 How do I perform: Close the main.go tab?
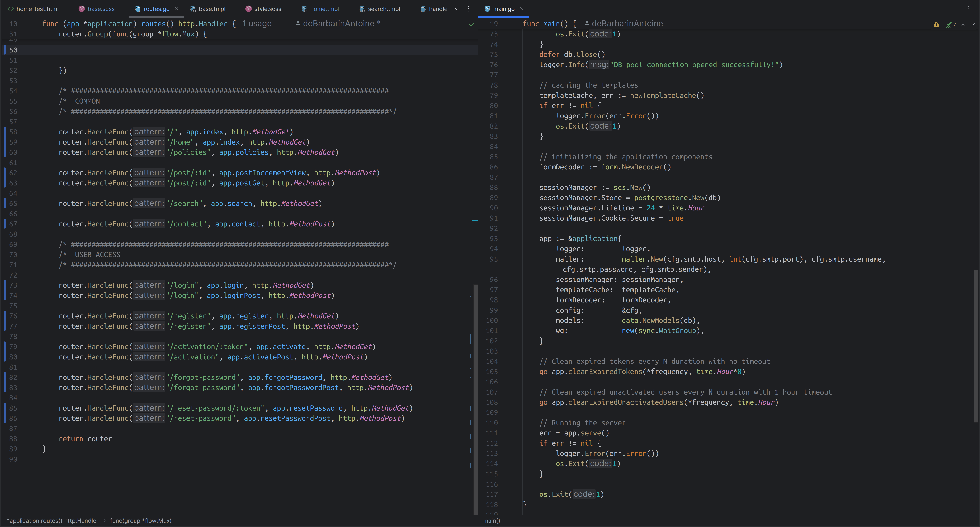coord(522,9)
